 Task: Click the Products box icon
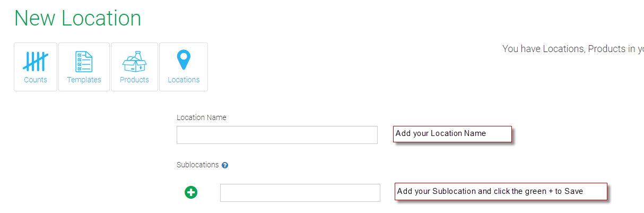(x=134, y=61)
